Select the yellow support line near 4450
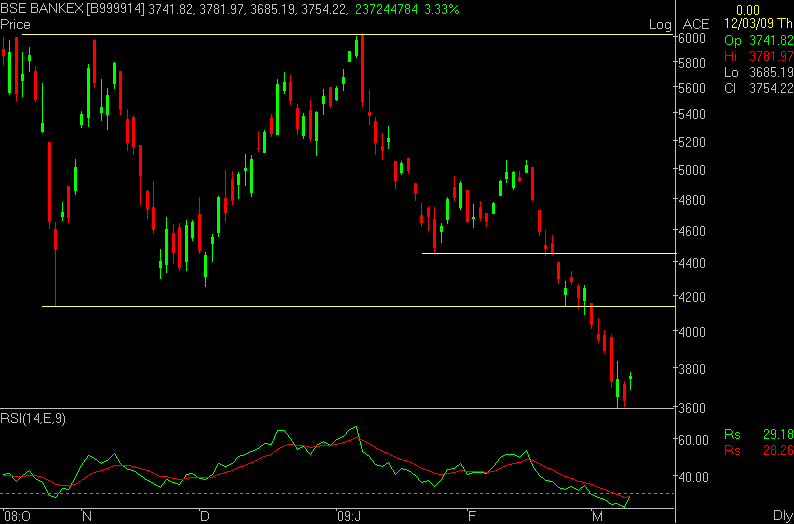Screen dimensions: 794x524 tap(549, 253)
